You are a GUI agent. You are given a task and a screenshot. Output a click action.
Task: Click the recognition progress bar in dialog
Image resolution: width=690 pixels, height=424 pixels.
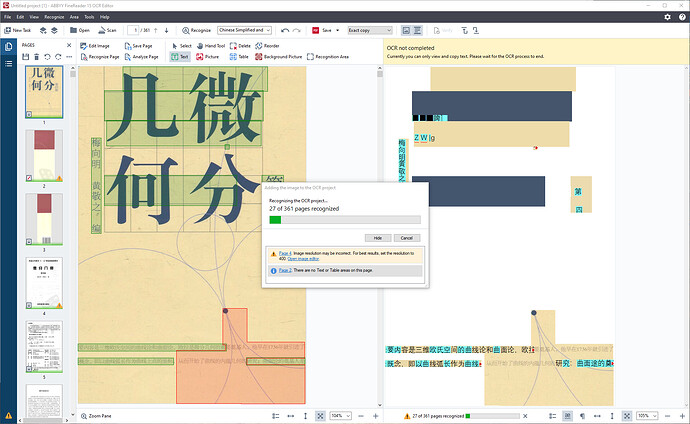tap(345, 219)
